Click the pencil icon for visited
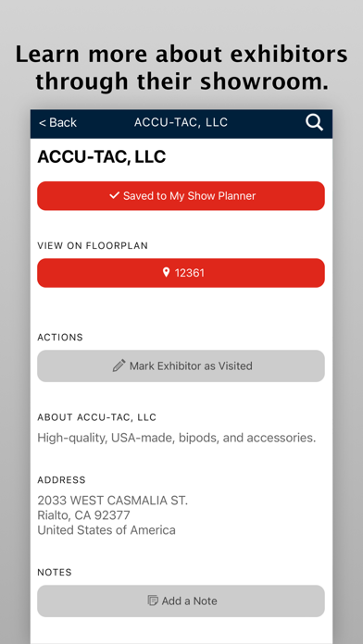This screenshot has height=644, width=363. coord(119,365)
